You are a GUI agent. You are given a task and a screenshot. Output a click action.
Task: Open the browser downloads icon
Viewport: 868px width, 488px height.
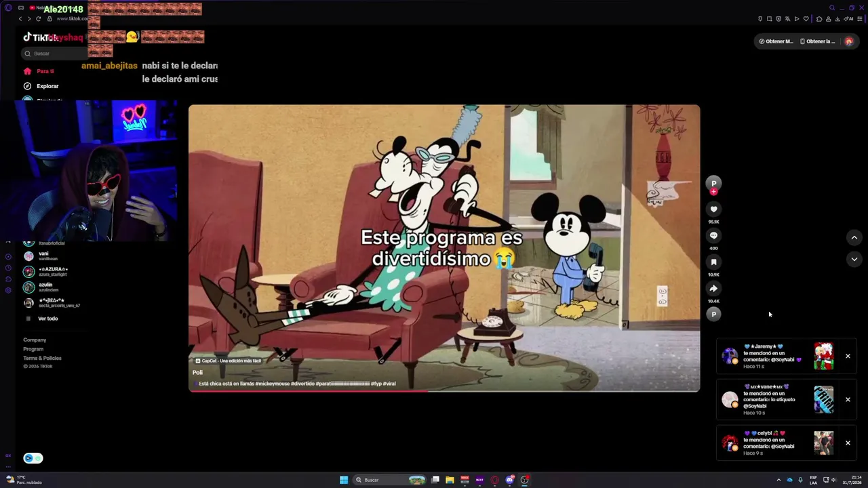(x=838, y=19)
